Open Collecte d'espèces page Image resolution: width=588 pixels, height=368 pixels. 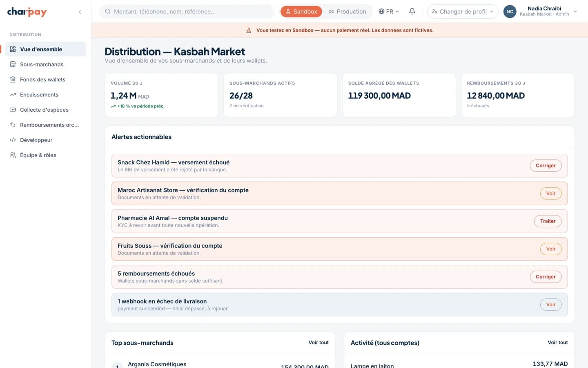46,110
